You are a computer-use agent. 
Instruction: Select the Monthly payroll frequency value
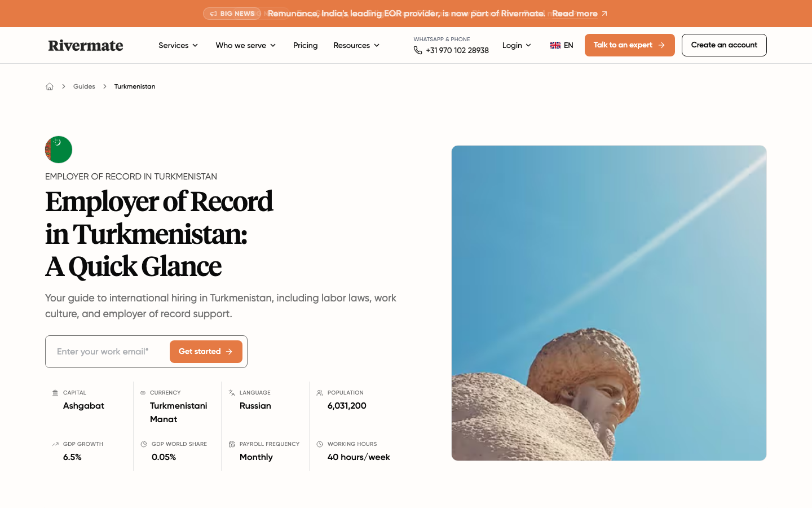(x=256, y=457)
